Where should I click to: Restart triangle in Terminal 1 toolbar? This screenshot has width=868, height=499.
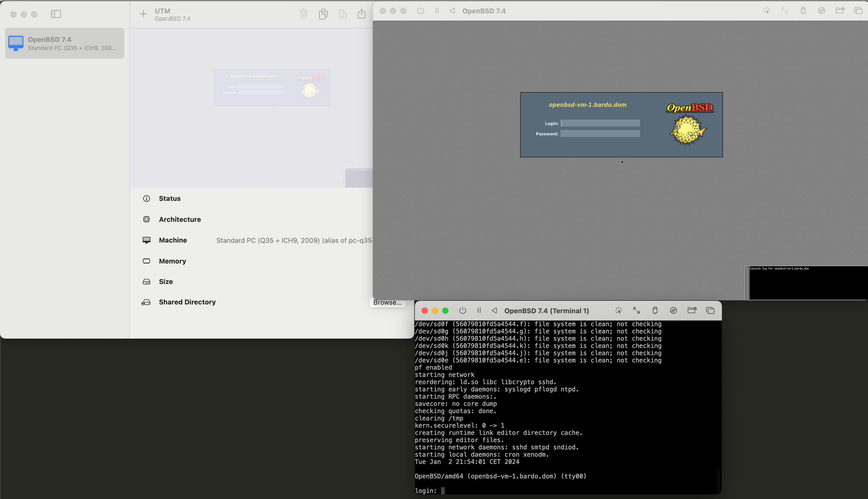click(494, 311)
